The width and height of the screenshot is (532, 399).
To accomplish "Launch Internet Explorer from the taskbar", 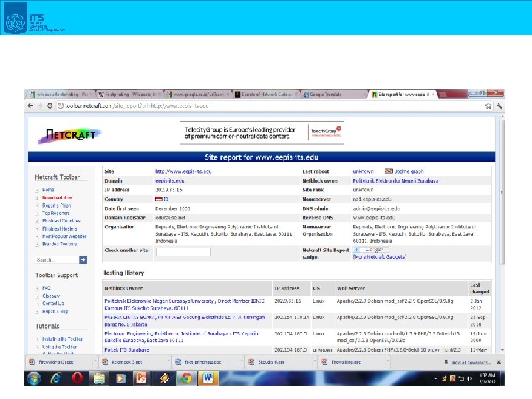I will pos(55,378).
